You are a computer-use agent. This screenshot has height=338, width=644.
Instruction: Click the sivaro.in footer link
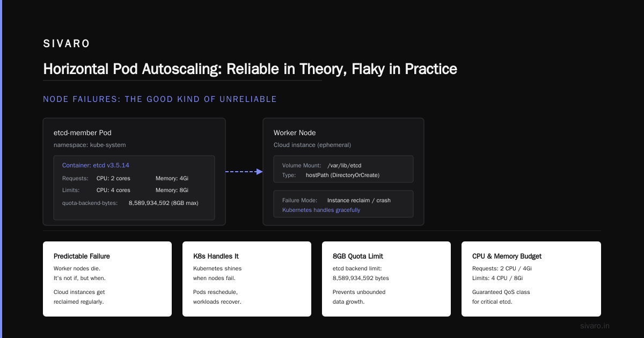[595, 326]
